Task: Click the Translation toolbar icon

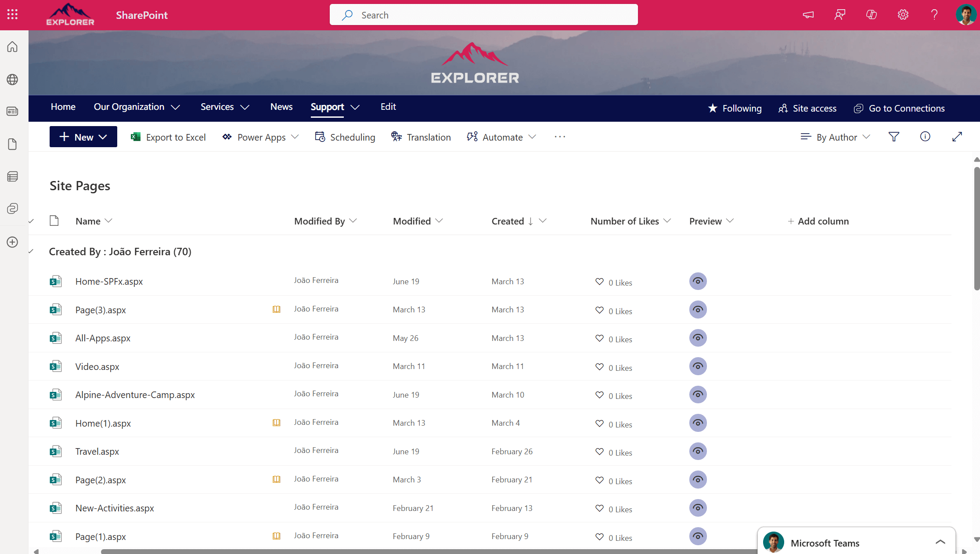Action: (x=396, y=137)
